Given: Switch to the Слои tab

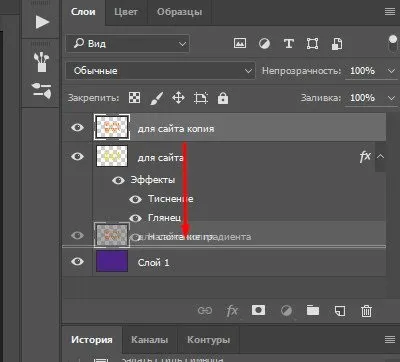Looking at the screenshot, I should pyautogui.click(x=83, y=12).
